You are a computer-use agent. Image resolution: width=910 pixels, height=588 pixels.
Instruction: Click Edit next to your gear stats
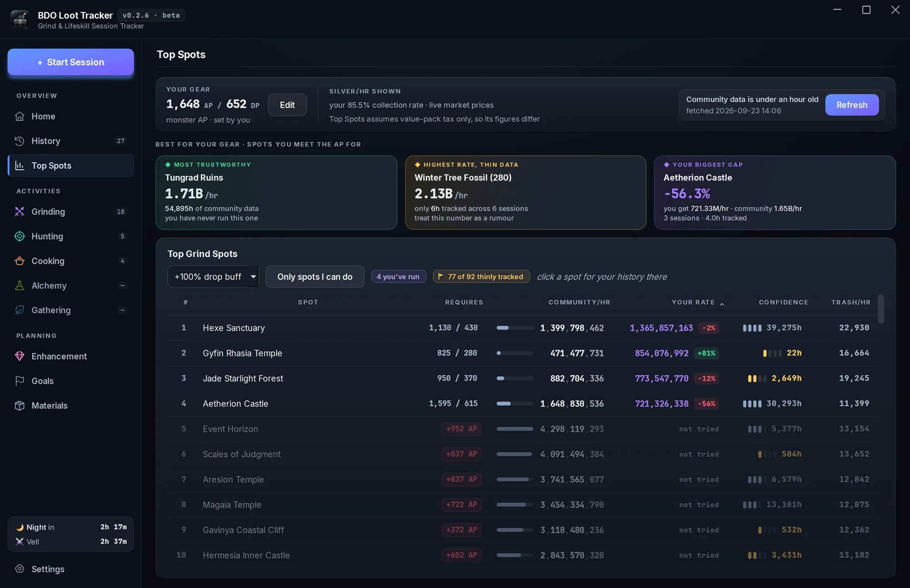287,105
